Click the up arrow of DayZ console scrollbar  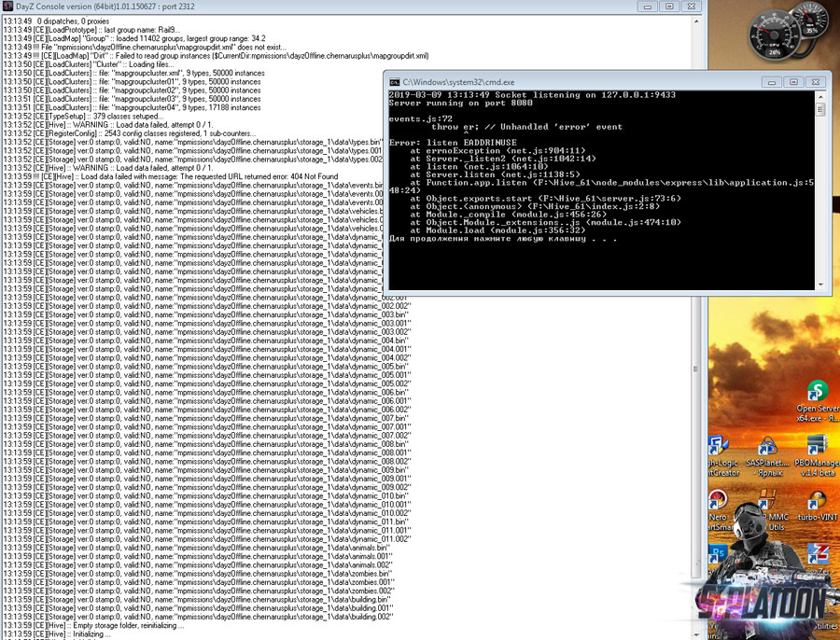pyautogui.click(x=696, y=21)
